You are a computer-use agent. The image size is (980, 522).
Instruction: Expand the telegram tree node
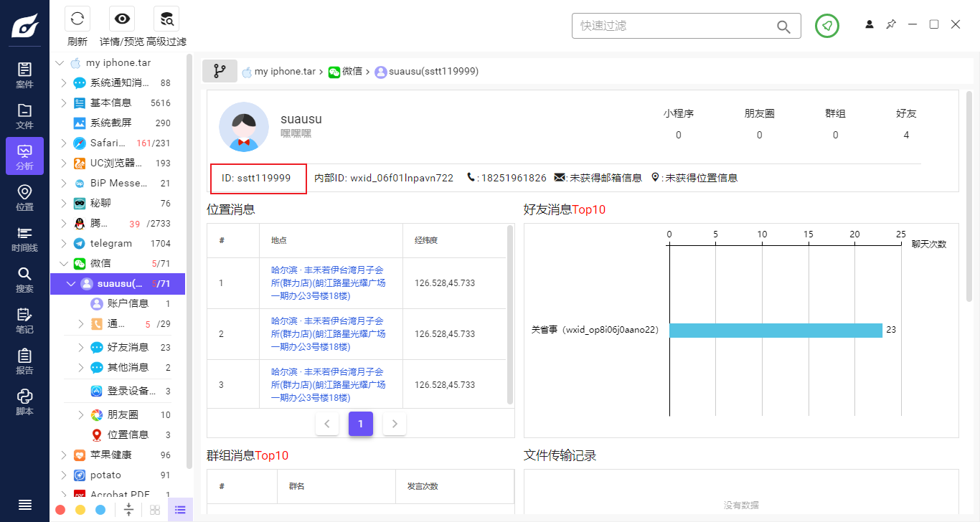tap(64, 244)
